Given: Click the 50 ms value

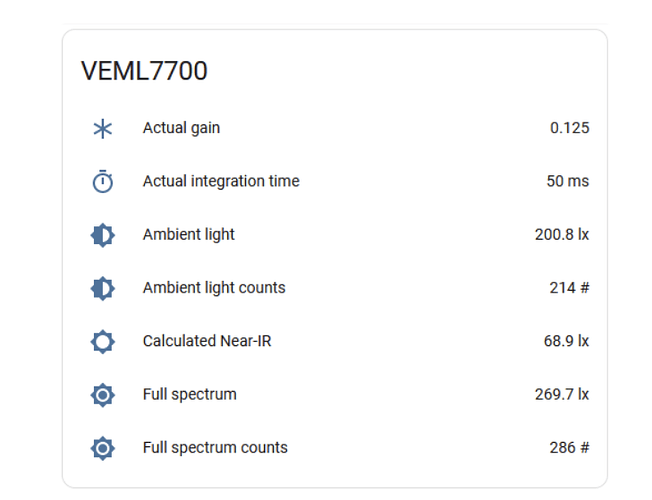Looking at the screenshot, I should coord(567,181).
